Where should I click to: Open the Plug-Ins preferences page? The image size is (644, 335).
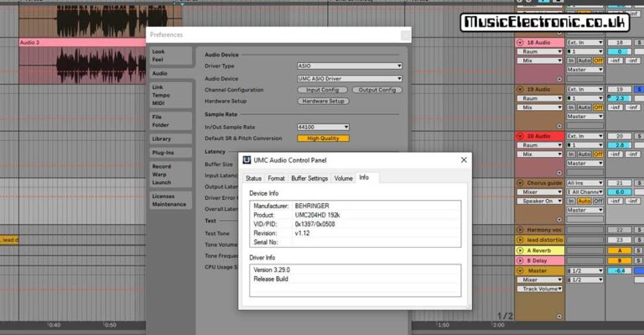[170, 153]
